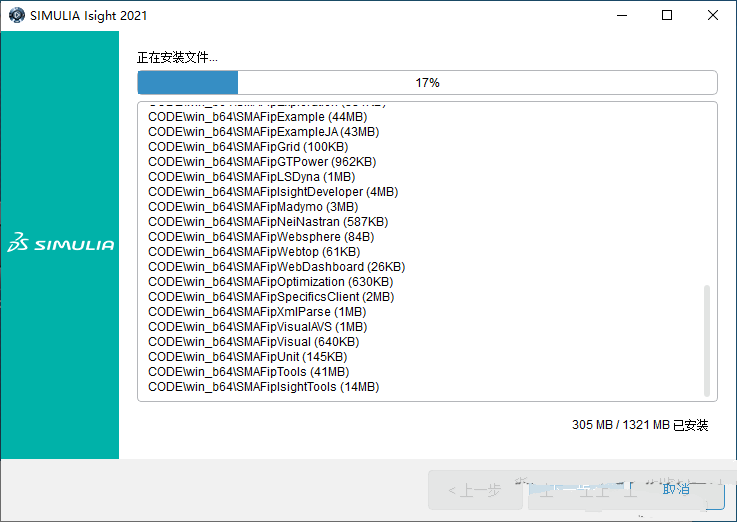737x522 pixels.
Task: Click the 17% installation progress bar
Action: 427,83
